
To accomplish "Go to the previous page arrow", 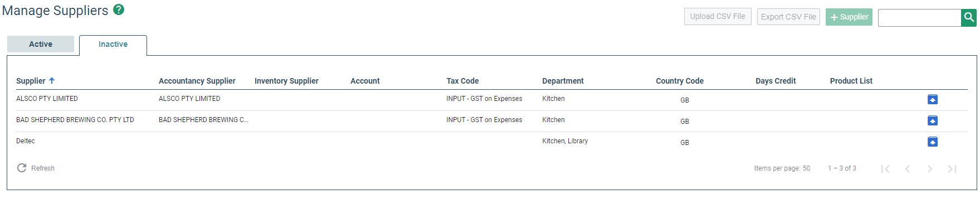I will pos(908,168).
